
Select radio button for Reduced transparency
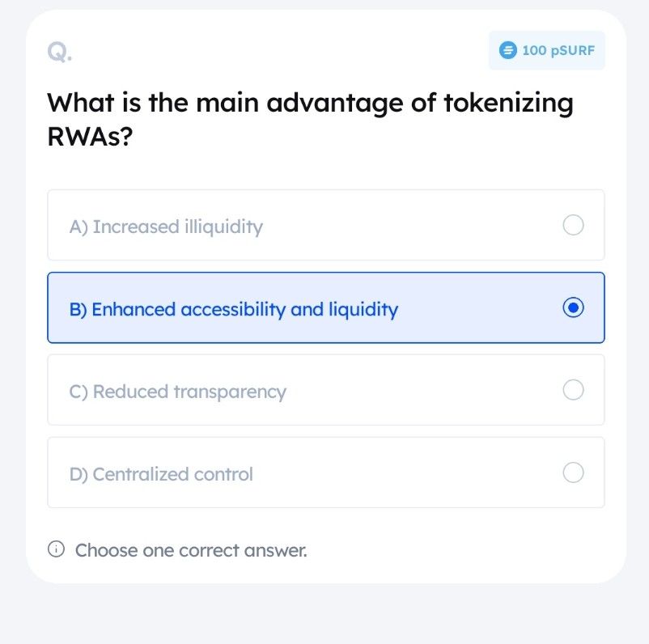coord(574,389)
